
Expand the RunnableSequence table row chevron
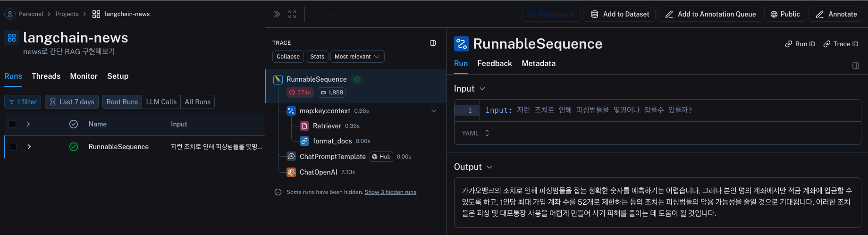pos(29,147)
